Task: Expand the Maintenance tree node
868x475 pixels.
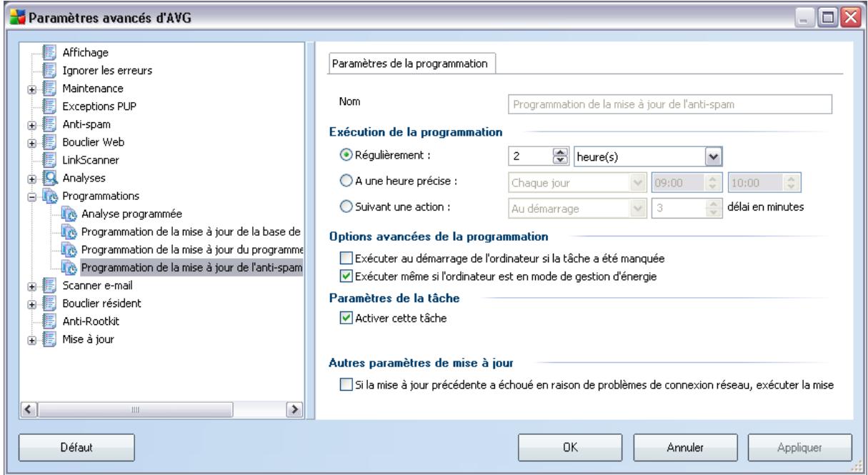Action: (33, 89)
